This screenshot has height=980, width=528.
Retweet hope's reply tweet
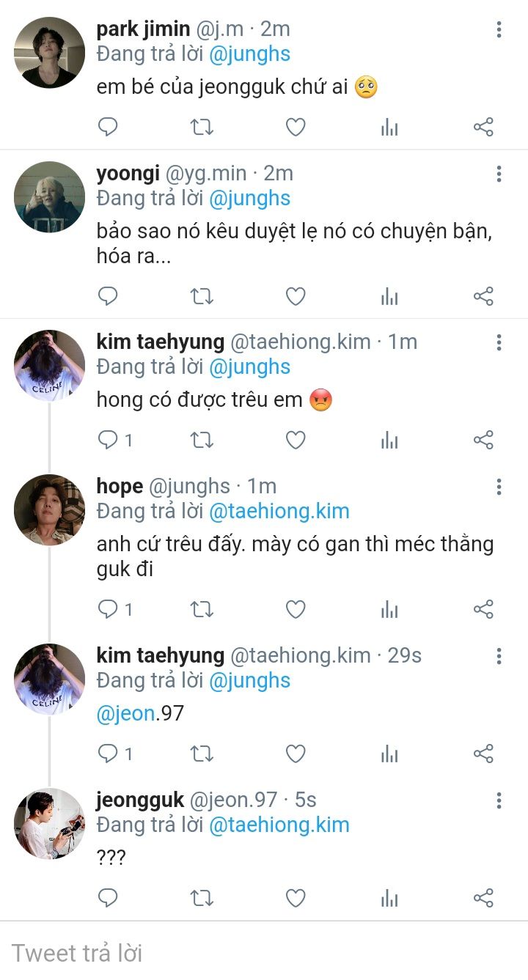[x=202, y=609]
